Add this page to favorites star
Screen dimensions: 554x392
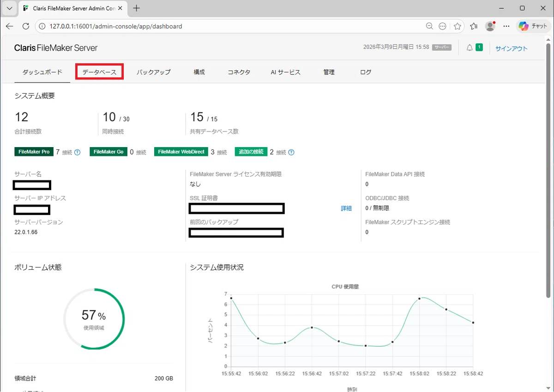pyautogui.click(x=457, y=26)
